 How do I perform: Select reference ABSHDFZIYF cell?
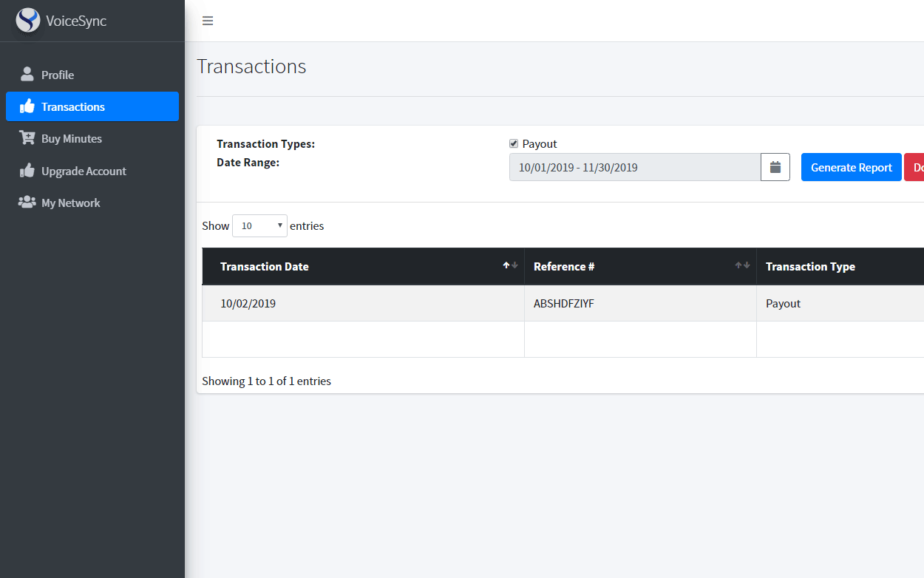(640, 303)
